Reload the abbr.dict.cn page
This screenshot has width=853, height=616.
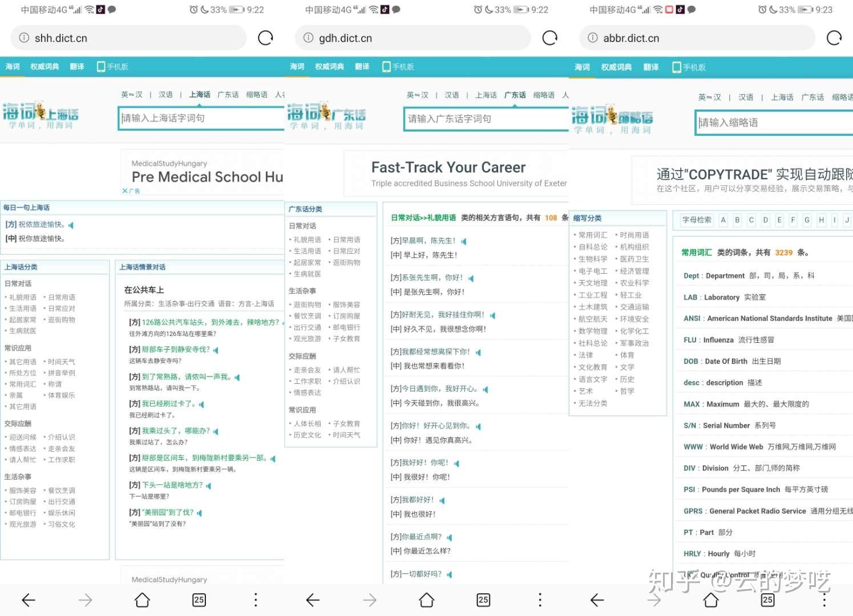click(834, 38)
